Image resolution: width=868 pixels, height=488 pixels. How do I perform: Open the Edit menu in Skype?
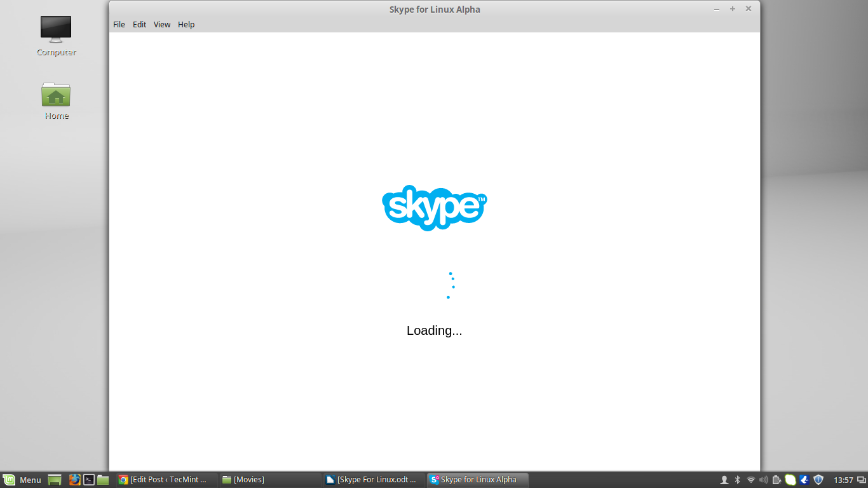pyautogui.click(x=139, y=25)
